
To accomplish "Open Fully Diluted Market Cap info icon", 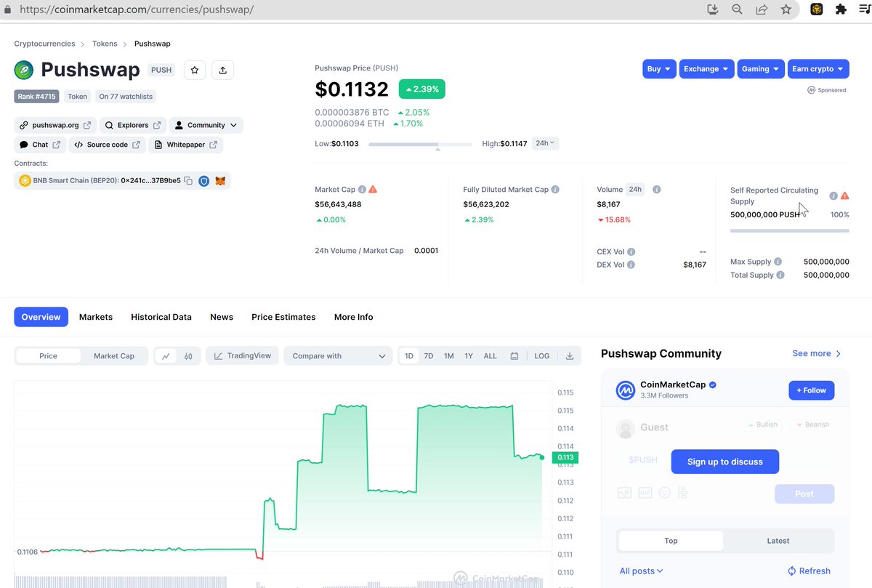I will [555, 190].
